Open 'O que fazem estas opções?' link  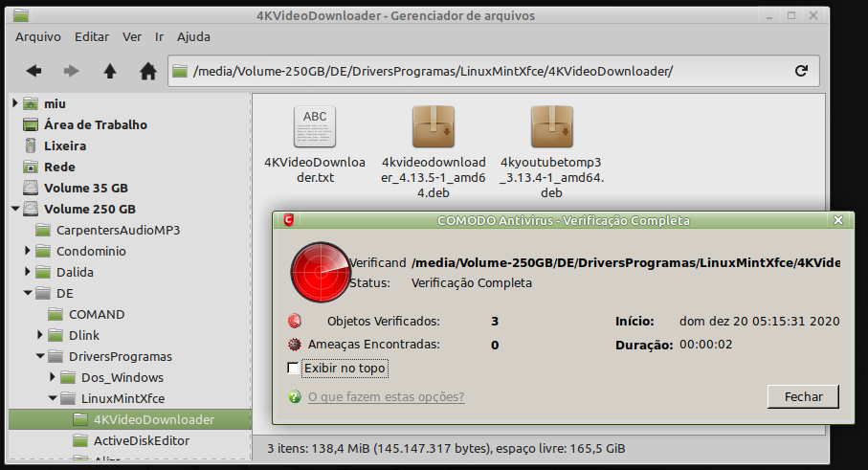pos(387,397)
